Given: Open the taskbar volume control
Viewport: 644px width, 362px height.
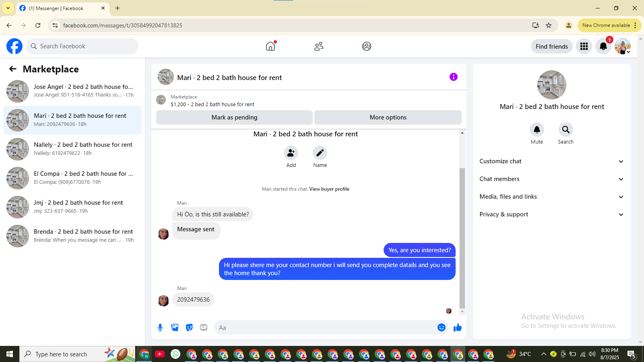Looking at the screenshot, I should (592, 354).
